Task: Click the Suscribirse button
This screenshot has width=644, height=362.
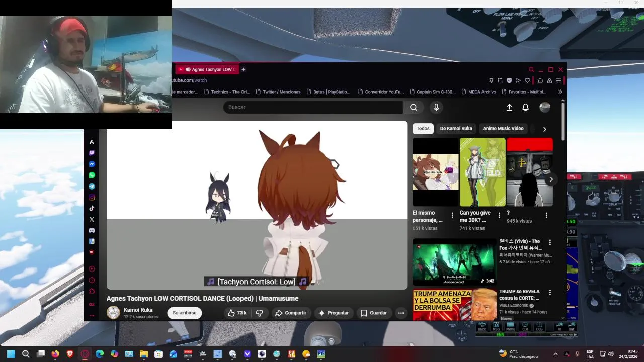Action: (185, 313)
